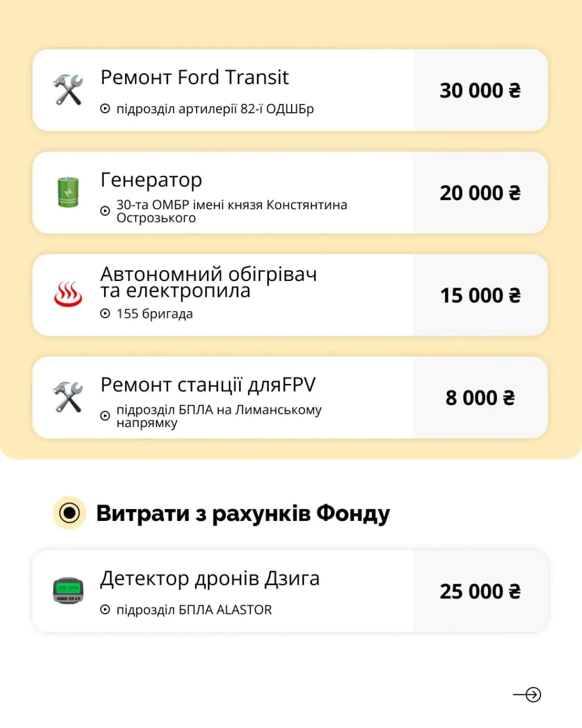This screenshot has height=728, width=582.
Task: Click the marker icon before 155 бригада
Action: coord(105,313)
